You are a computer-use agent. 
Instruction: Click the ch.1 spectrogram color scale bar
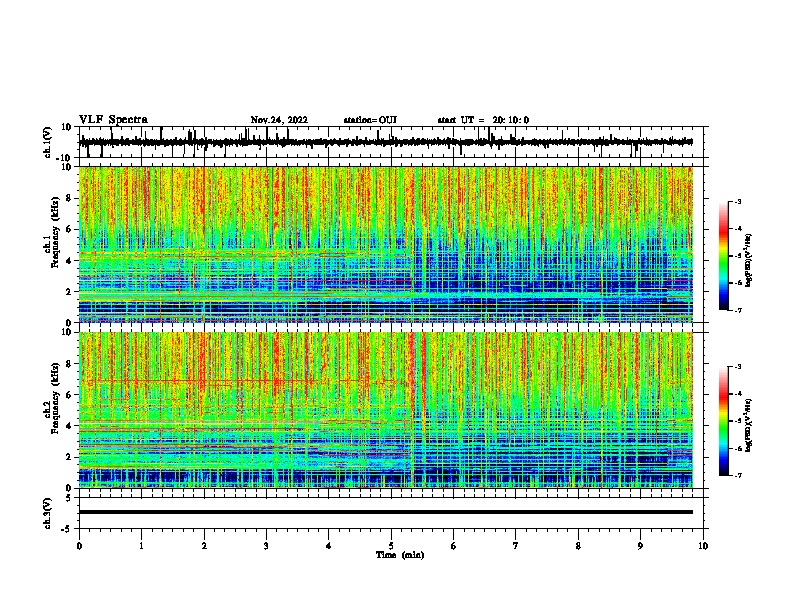(723, 256)
